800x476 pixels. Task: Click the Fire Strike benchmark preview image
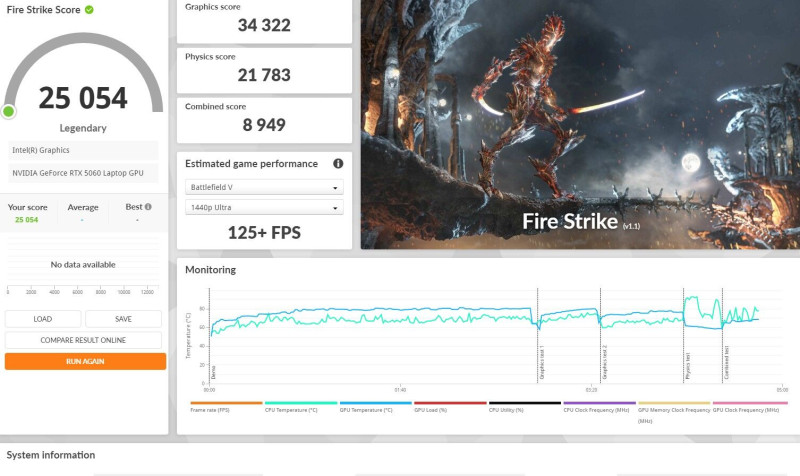[580, 124]
